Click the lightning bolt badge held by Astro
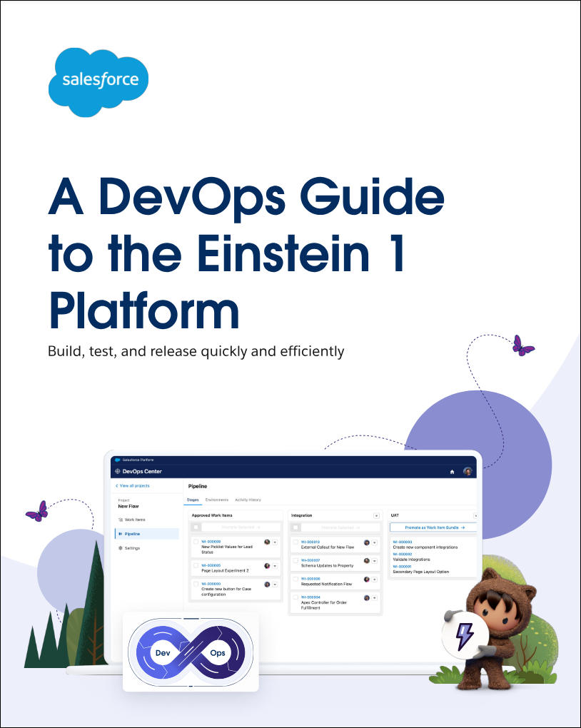The width and height of the screenshot is (581, 728). 465,633
